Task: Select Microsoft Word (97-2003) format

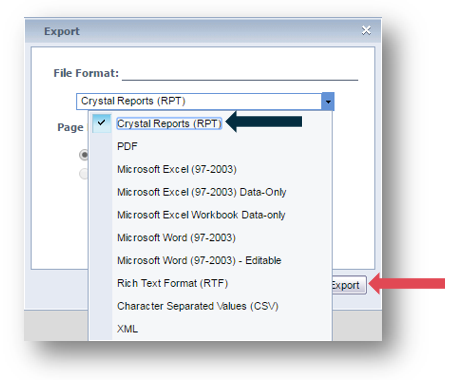Action: click(x=176, y=238)
